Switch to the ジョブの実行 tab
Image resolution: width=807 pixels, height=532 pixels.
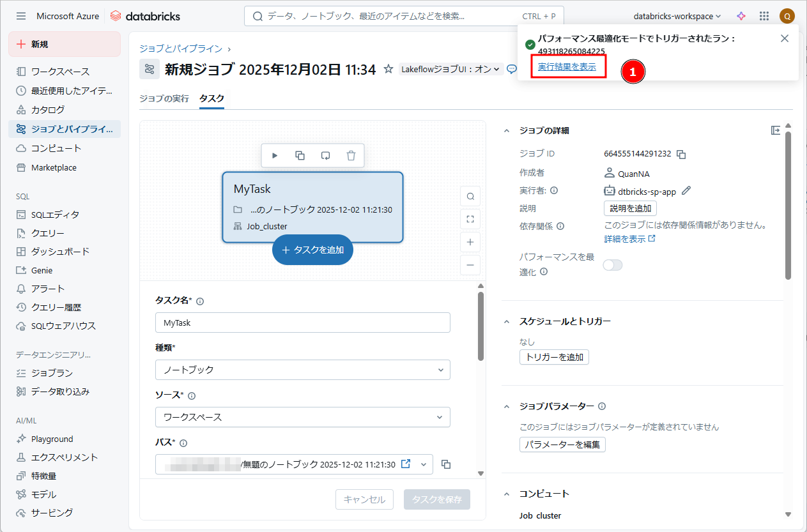[x=164, y=98]
